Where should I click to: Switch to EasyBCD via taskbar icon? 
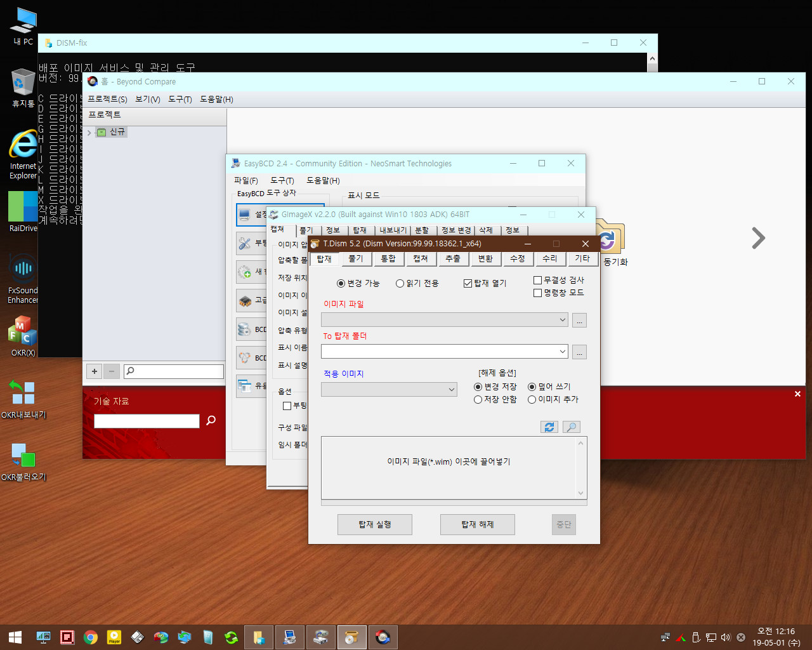(289, 637)
